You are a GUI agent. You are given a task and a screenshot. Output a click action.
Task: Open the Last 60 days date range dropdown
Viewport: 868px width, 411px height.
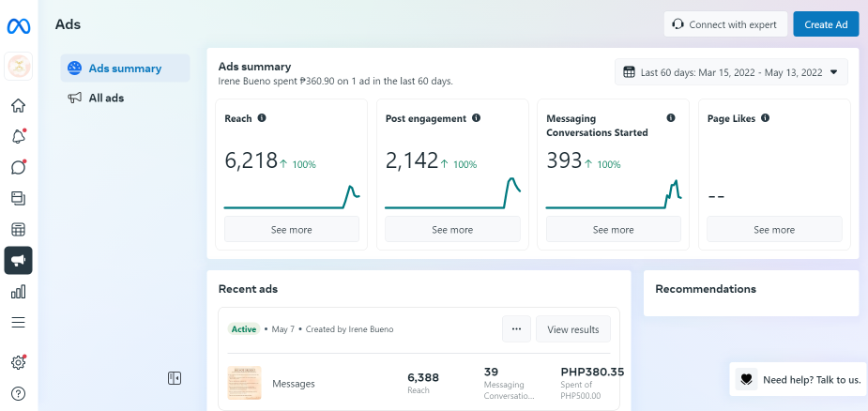[731, 72]
